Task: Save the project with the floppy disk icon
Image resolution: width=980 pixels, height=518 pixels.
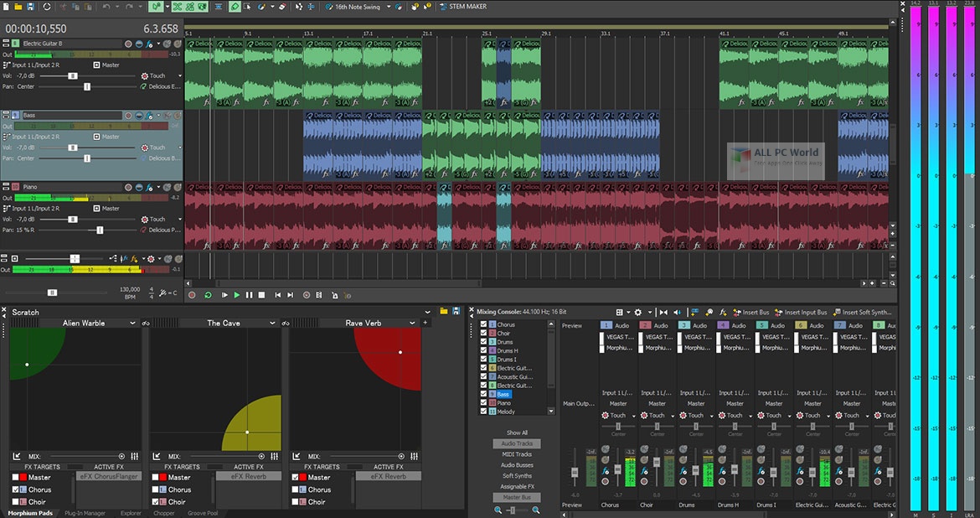Action: click(x=30, y=6)
